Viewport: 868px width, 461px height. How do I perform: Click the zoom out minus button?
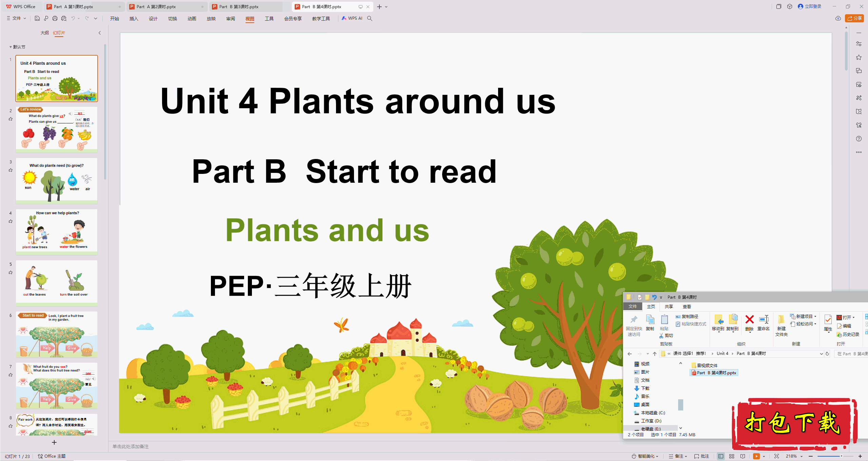click(811, 456)
